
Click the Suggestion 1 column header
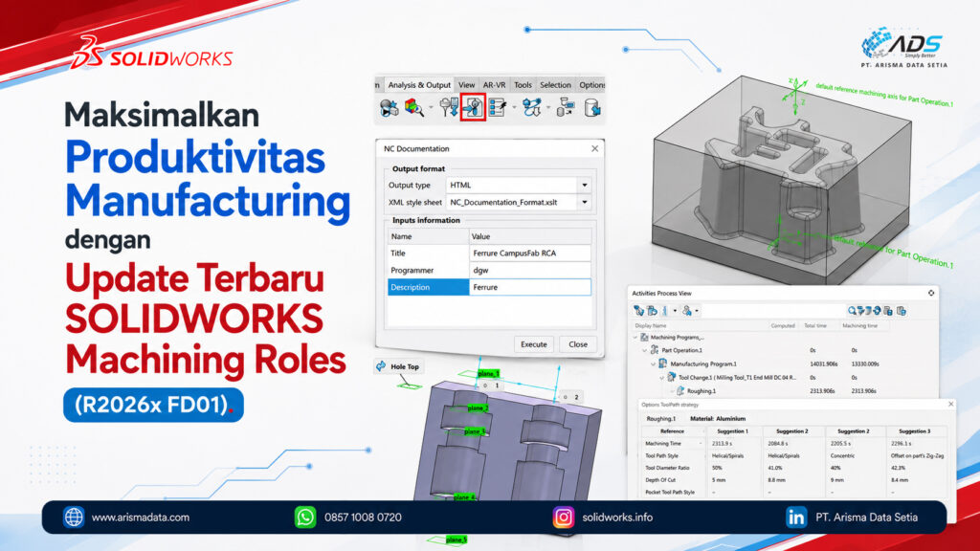click(732, 431)
